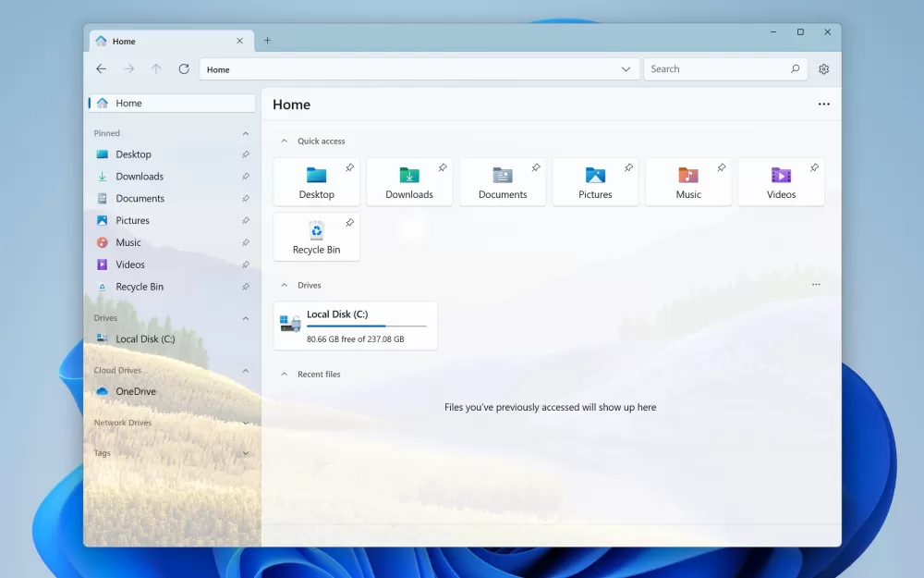
Task: Open the Local Disk (C:) drive card
Action: 356,326
